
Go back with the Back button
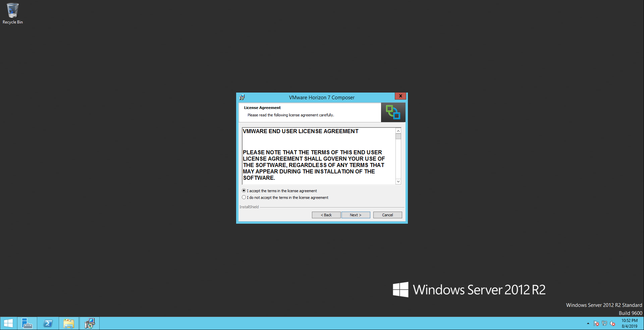click(326, 215)
